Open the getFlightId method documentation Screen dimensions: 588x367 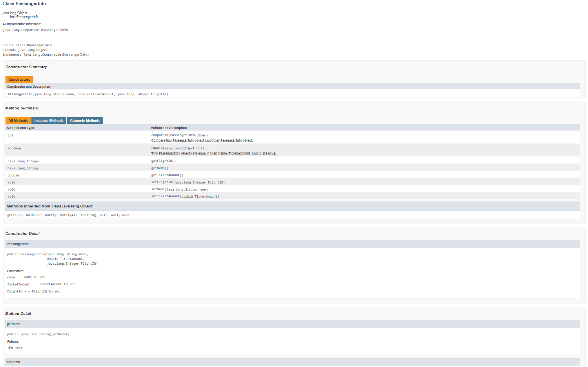(x=162, y=161)
